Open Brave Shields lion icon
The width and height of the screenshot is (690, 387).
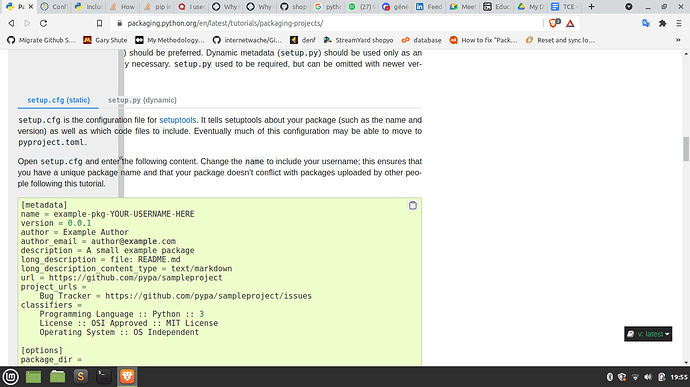[x=554, y=23]
